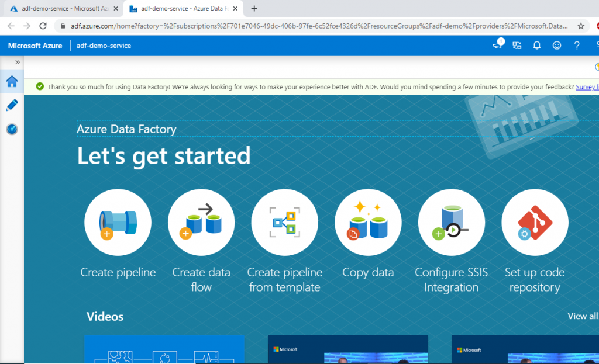Open the Home page from left sidebar

12,81
